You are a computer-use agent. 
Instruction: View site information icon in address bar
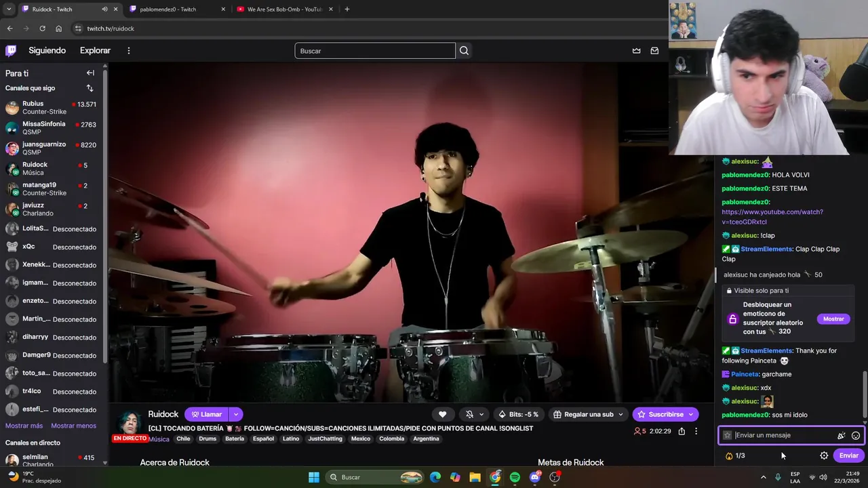[x=78, y=28]
